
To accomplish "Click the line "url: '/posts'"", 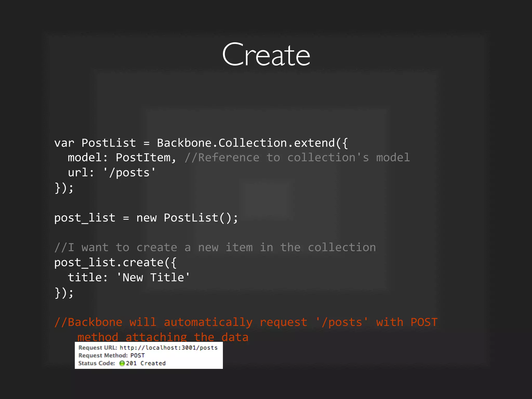I will point(112,173).
